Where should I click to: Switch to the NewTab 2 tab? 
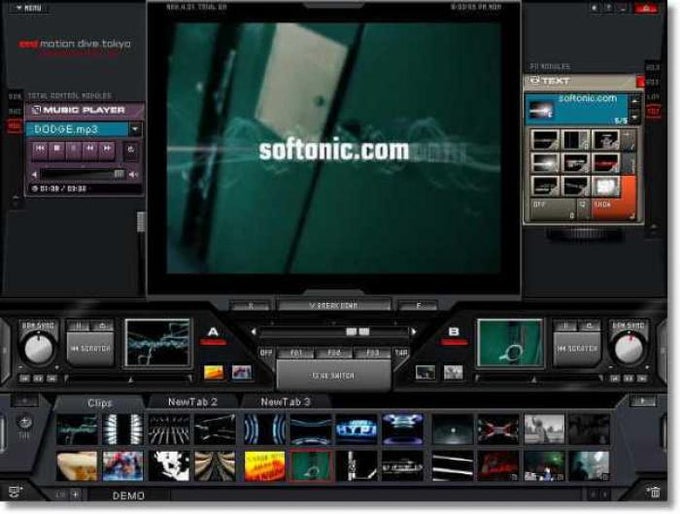pyautogui.click(x=193, y=402)
